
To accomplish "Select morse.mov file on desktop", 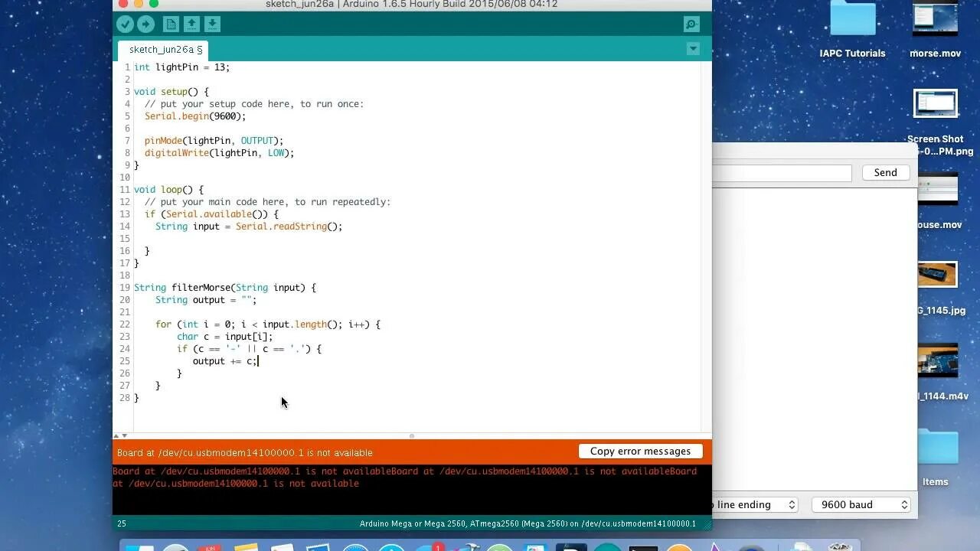I will 935,31.
